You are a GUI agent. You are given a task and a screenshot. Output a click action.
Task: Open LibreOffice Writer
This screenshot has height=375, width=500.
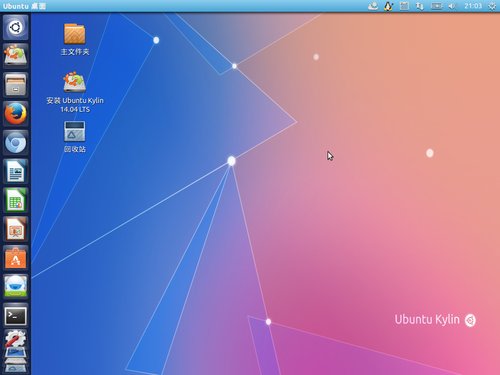(15, 171)
